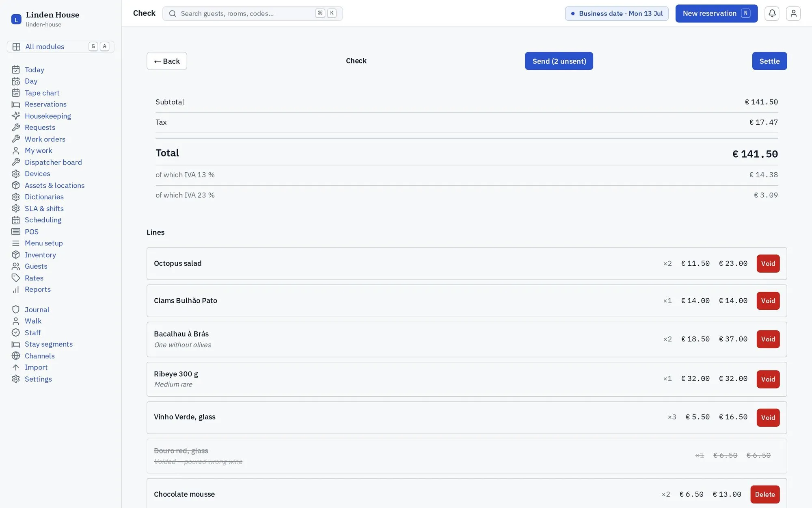The width and height of the screenshot is (812, 508).
Task: Click the Journal shield icon
Action: 16,310
